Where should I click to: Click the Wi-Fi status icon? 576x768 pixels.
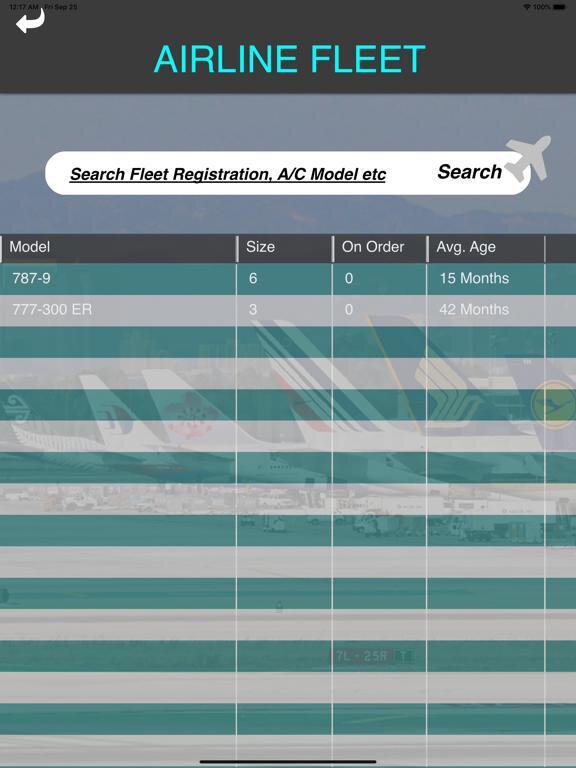click(x=527, y=7)
